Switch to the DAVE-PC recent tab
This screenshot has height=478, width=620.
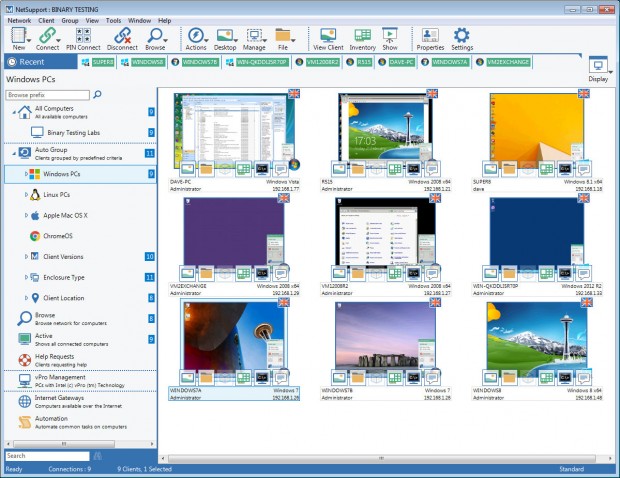(x=397, y=62)
